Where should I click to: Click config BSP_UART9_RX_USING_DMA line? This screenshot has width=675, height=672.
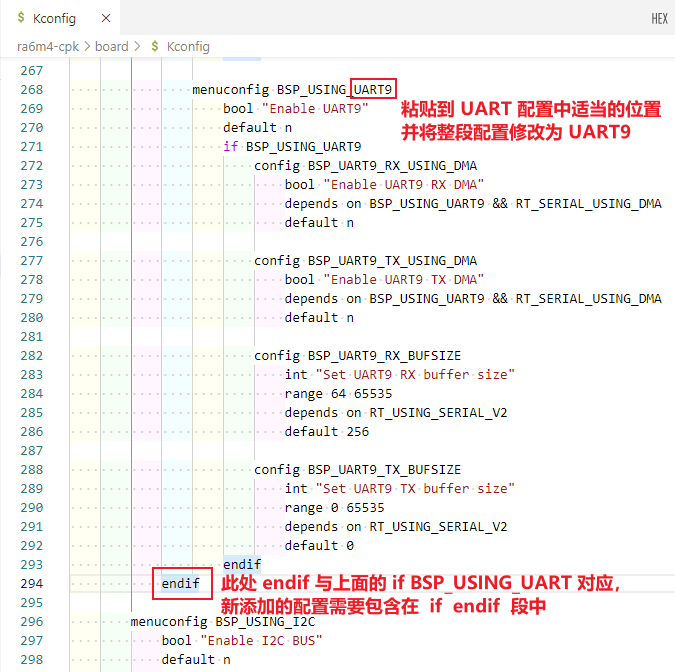click(x=365, y=165)
